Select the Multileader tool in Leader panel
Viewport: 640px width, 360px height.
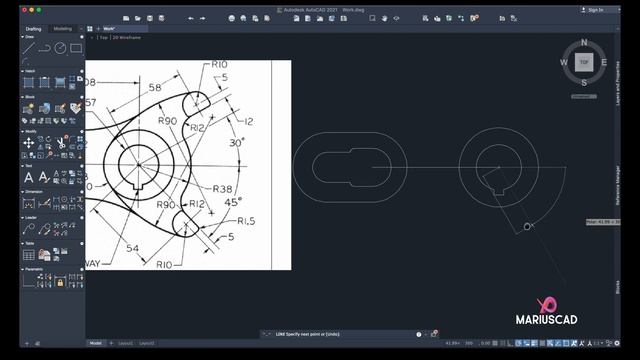click(x=29, y=229)
